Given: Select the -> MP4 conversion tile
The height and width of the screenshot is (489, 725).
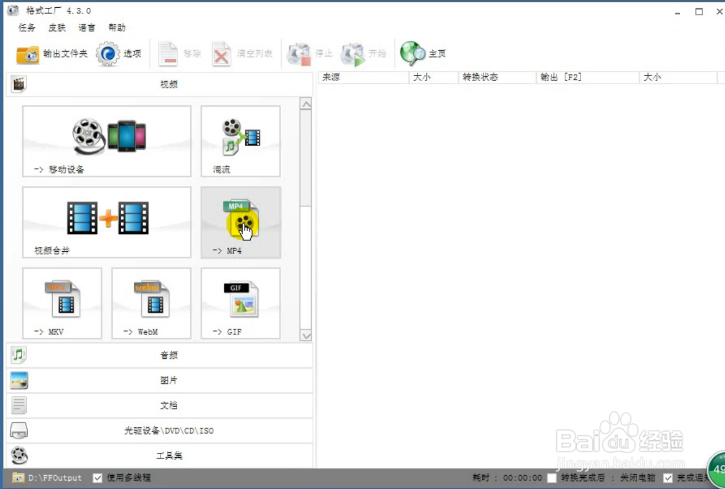Looking at the screenshot, I should click(x=240, y=222).
